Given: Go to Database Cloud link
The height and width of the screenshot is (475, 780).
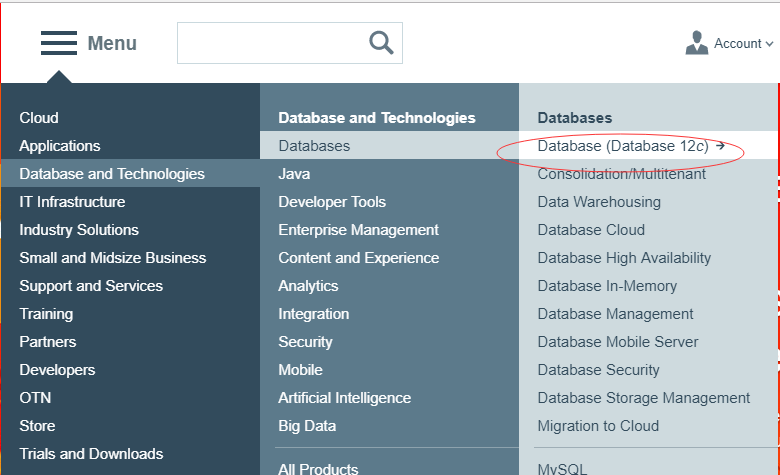Looking at the screenshot, I should coord(591,230).
